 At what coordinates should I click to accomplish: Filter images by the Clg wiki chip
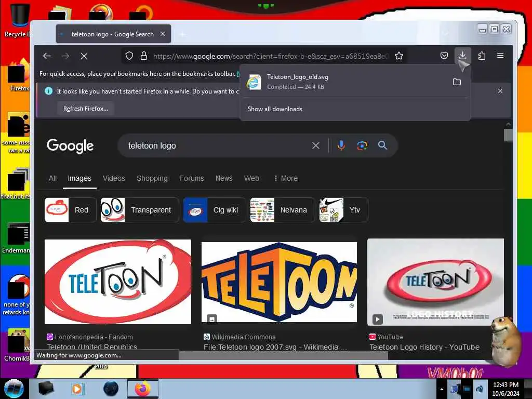(215, 210)
